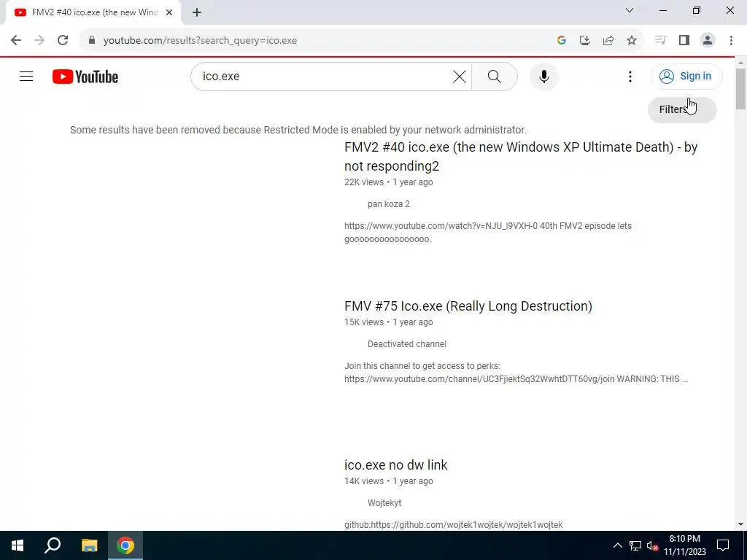Image resolution: width=747 pixels, height=560 pixels.
Task: Bookmark this tab with star icon
Action: pyautogui.click(x=631, y=41)
